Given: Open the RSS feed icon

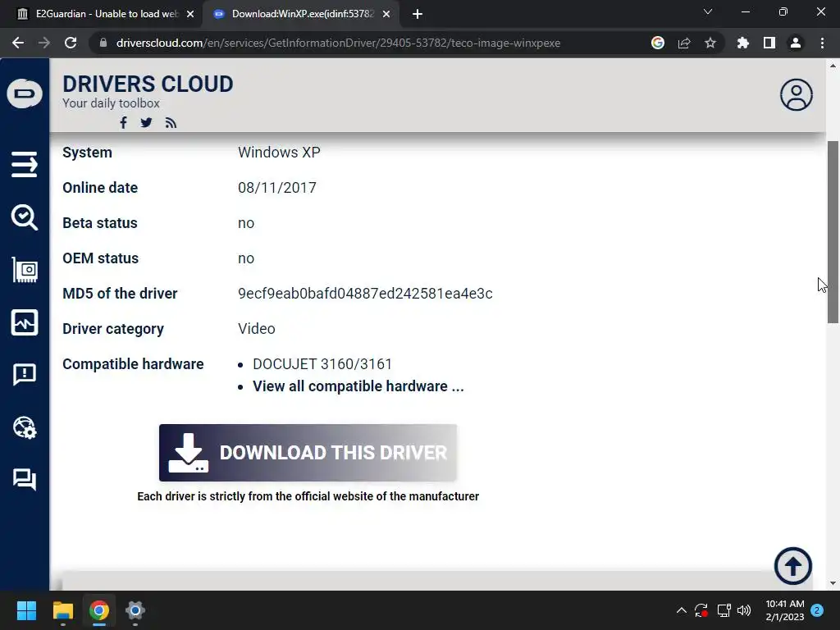Looking at the screenshot, I should tap(171, 123).
